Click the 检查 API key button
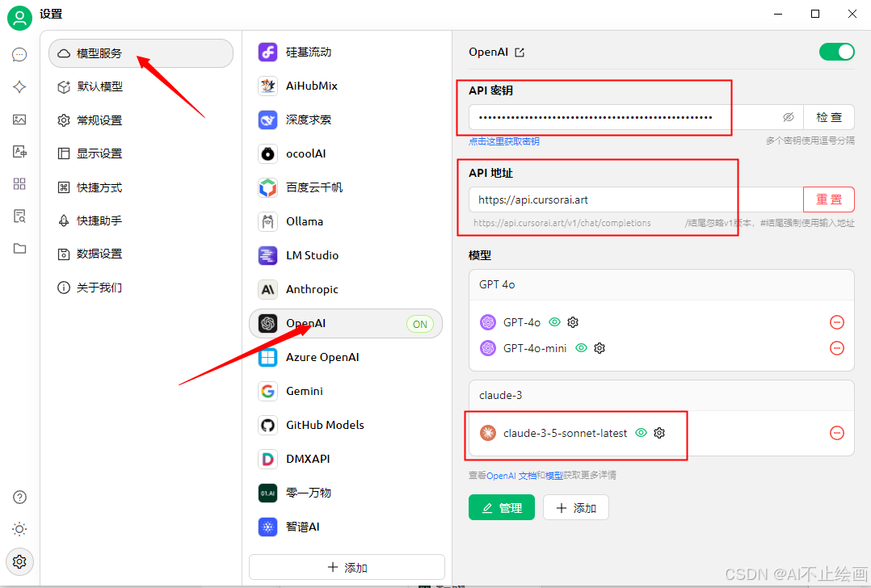The height and width of the screenshot is (588, 871). point(829,117)
